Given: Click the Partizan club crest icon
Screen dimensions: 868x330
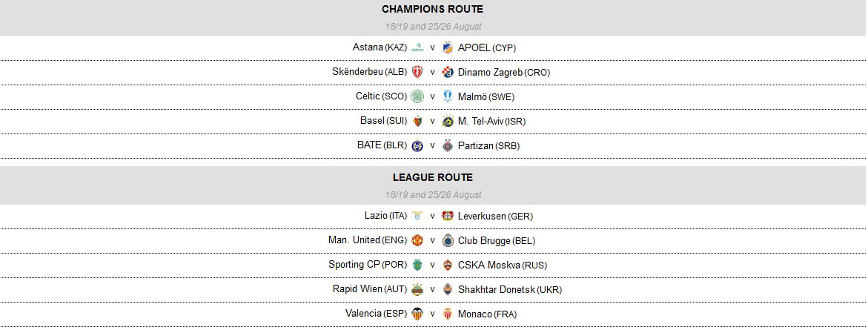Looking at the screenshot, I should [x=447, y=145].
